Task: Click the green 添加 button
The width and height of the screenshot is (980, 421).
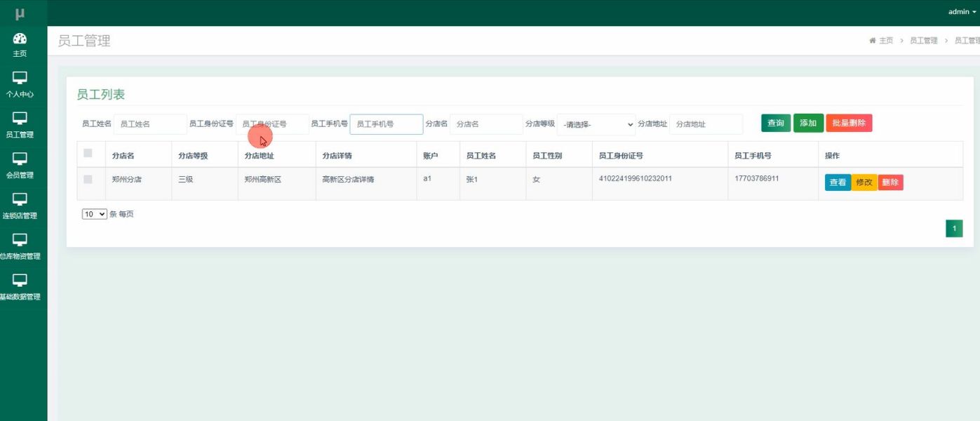Action: [808, 123]
